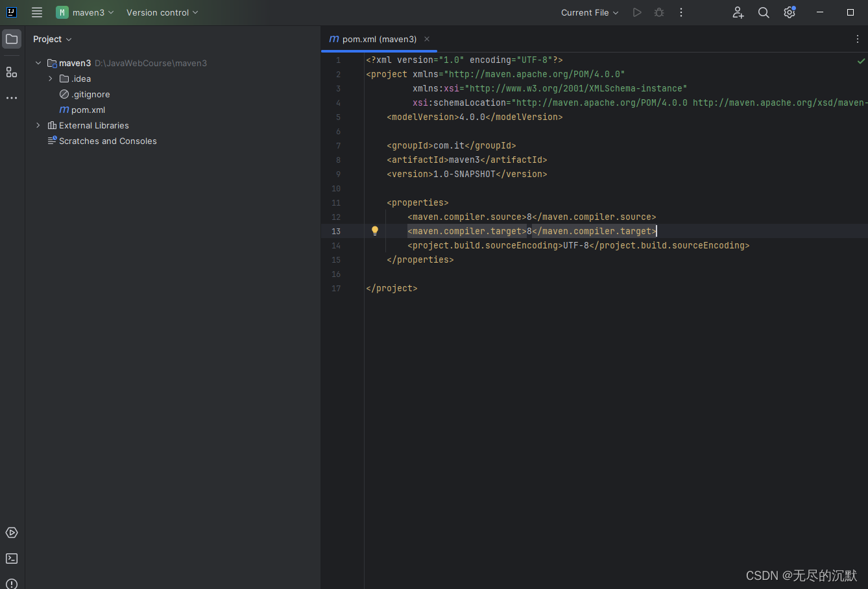
Task: Run the current file
Action: click(x=637, y=12)
